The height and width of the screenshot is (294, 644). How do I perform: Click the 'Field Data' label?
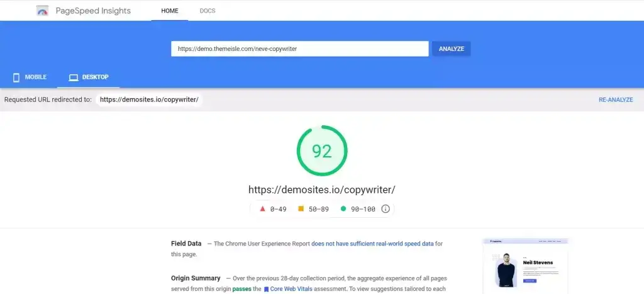(186, 244)
